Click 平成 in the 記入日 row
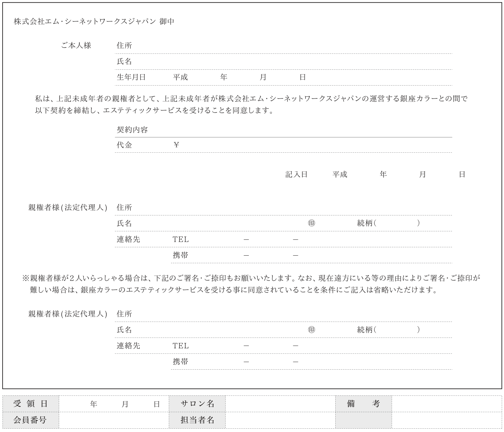504x432 pixels. pyautogui.click(x=340, y=174)
